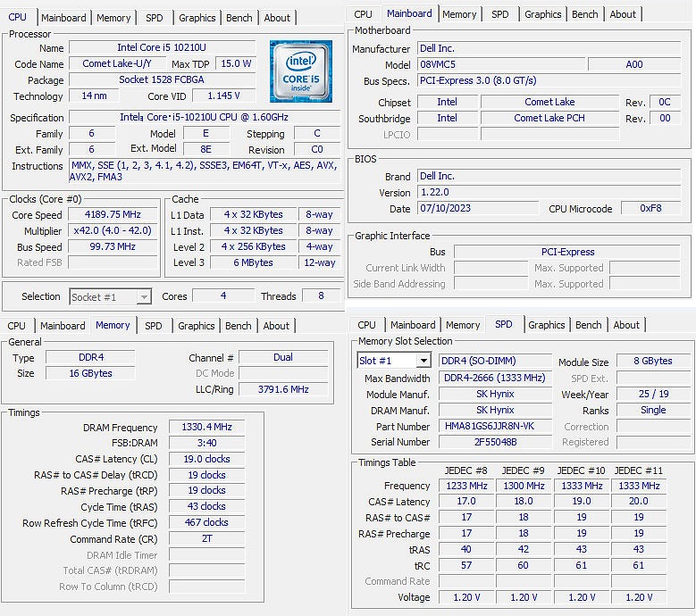Screen dimensions: 696x616
Task: Switch to Bench tab in the Memory Slot Selection panel
Action: [588, 325]
